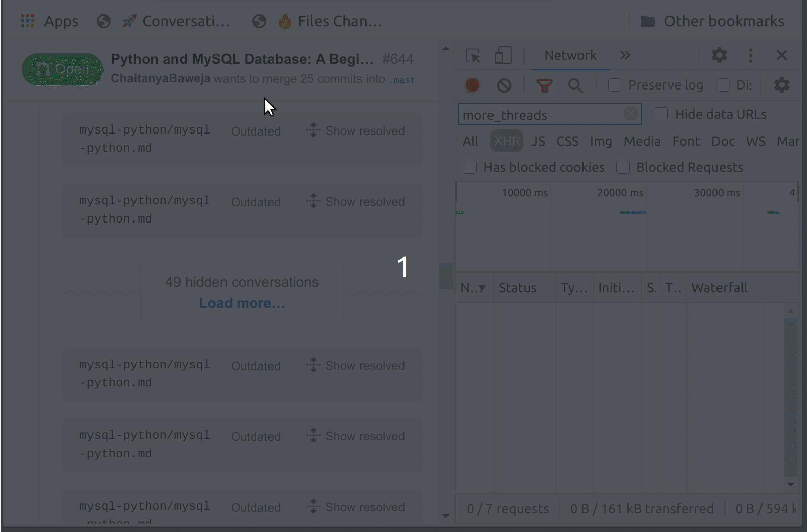Image resolution: width=807 pixels, height=532 pixels.
Task: Select the JS request type filter
Action: [538, 141]
